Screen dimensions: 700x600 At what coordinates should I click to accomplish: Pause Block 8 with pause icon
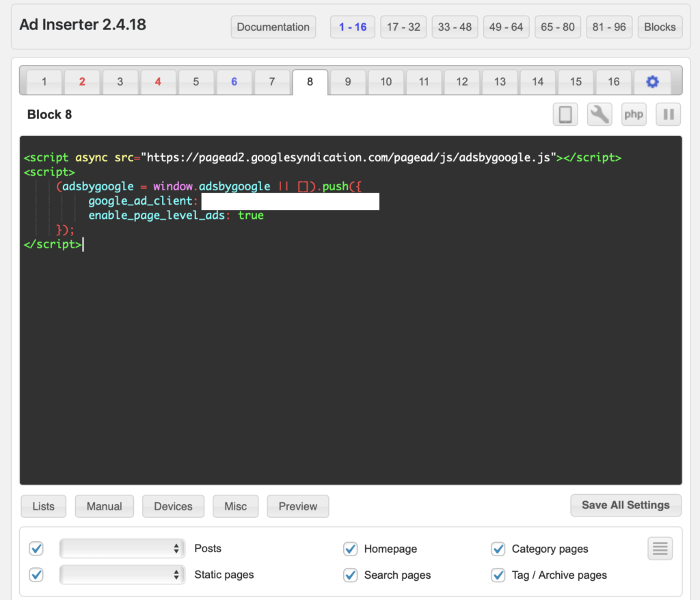(x=669, y=114)
